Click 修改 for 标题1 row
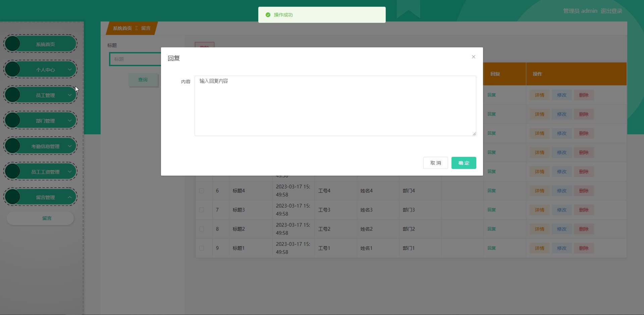 561,248
